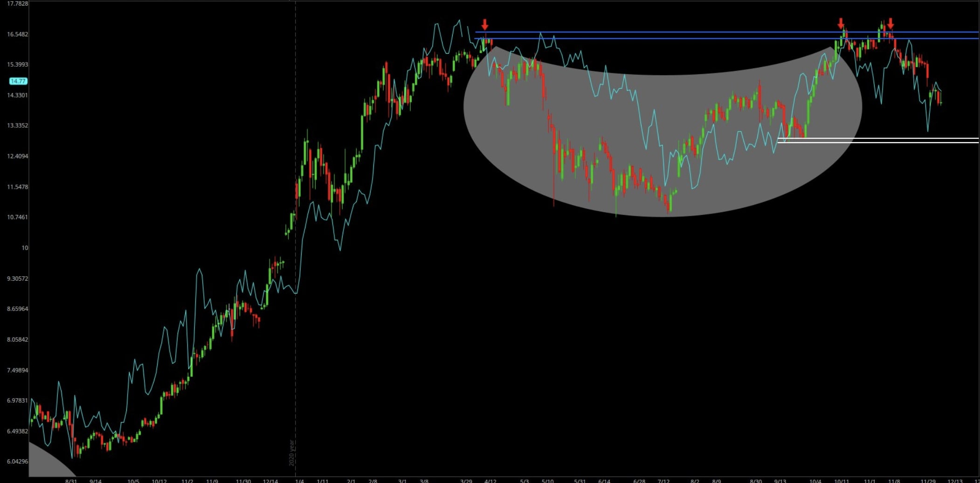Select the 11/8 date axis label
Image resolution: width=980 pixels, height=483 pixels.
[894, 481]
